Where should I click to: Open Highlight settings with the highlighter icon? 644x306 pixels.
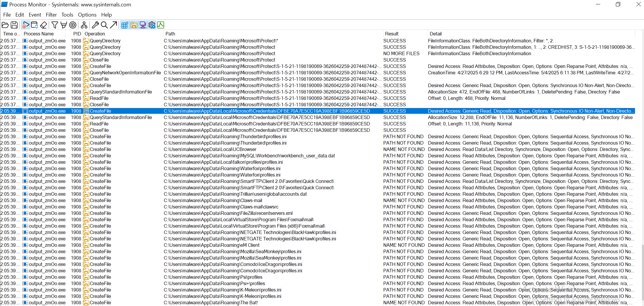(64, 25)
